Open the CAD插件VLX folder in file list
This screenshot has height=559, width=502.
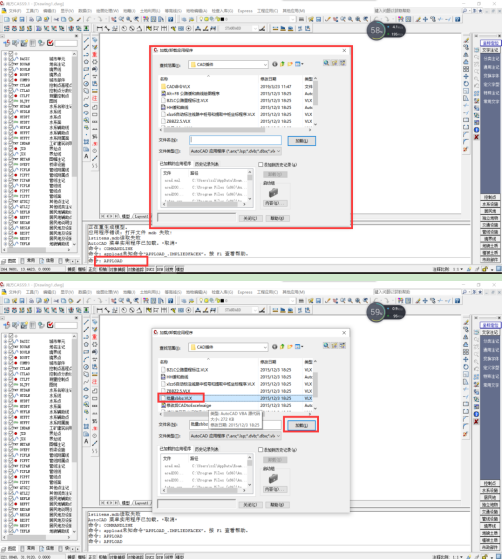tap(178, 86)
